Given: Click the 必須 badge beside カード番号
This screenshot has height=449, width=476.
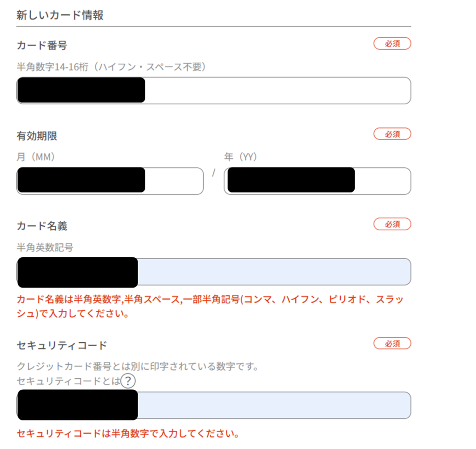Looking at the screenshot, I should click(x=392, y=44).
